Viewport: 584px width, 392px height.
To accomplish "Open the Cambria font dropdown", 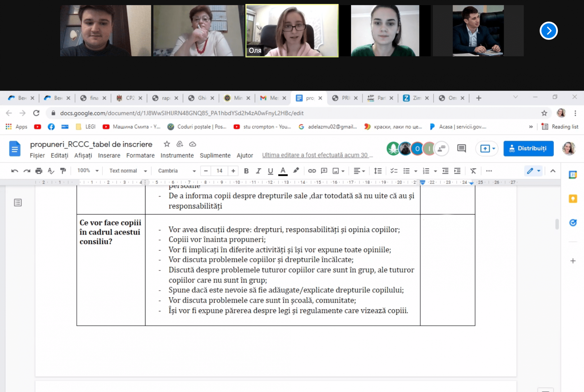I will click(x=177, y=171).
